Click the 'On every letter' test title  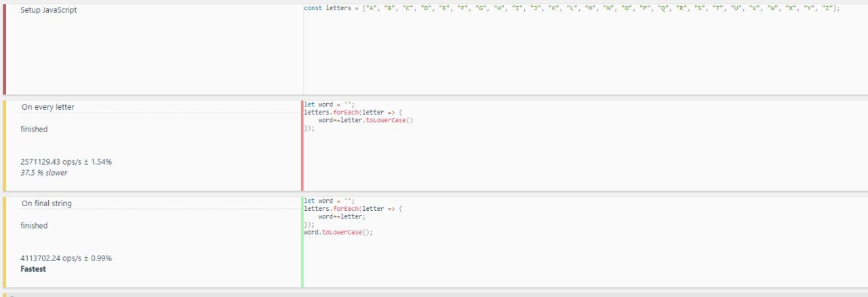(48, 107)
